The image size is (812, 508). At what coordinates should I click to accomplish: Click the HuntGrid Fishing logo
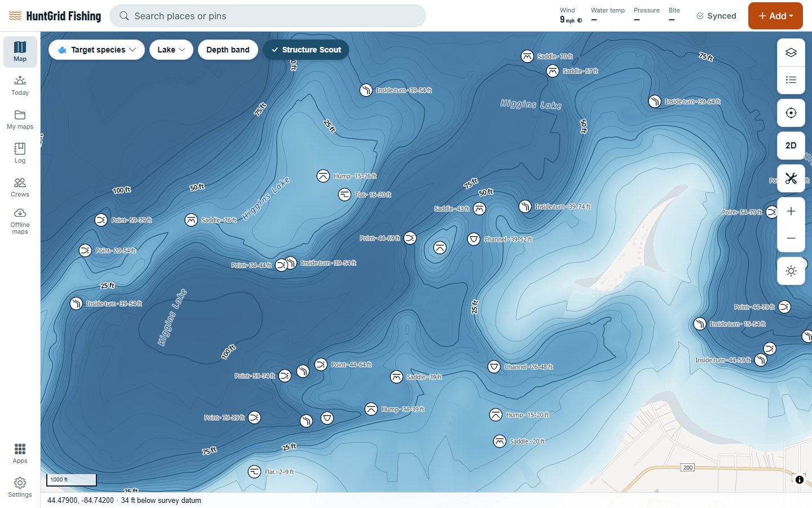[55, 16]
